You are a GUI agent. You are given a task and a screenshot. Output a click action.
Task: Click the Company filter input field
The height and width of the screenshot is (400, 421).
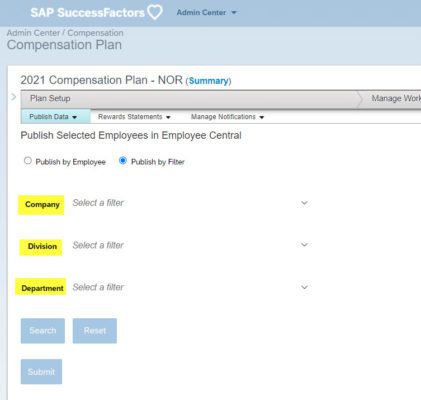tap(191, 203)
